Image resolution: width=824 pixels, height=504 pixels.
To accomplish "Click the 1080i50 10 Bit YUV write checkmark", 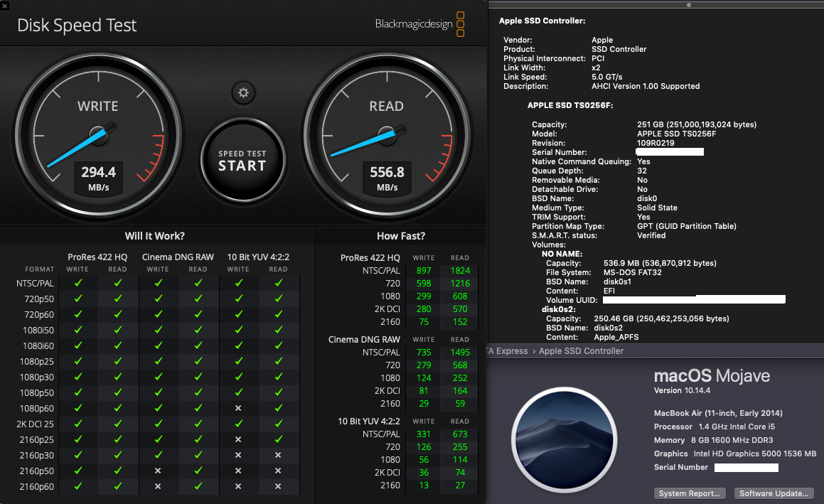I will 239,330.
